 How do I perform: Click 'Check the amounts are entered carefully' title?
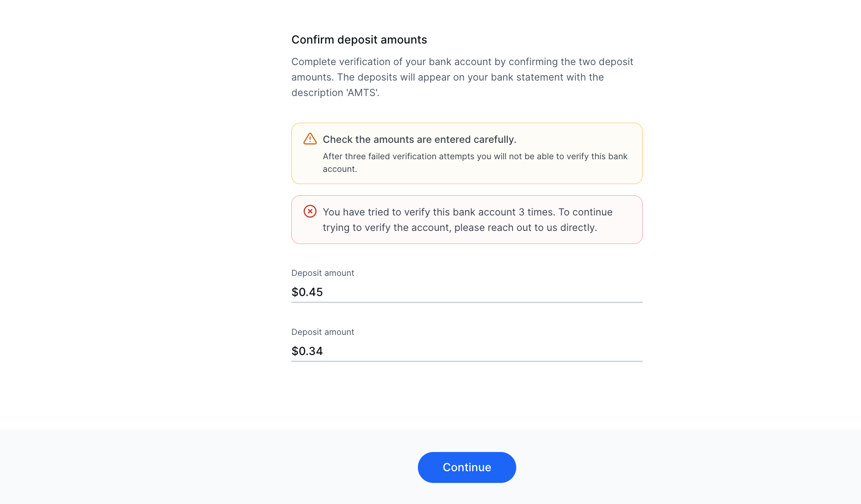point(419,140)
